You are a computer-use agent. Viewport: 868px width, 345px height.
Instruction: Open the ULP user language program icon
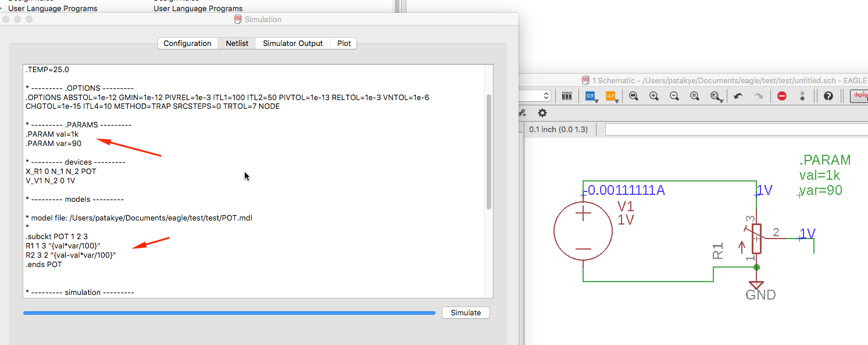click(x=611, y=96)
